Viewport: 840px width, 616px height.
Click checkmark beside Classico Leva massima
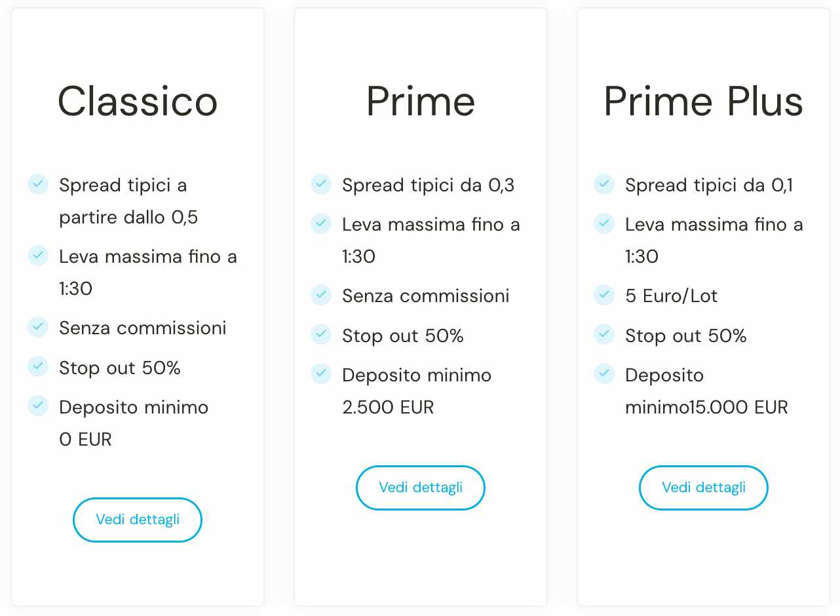pyautogui.click(x=38, y=256)
